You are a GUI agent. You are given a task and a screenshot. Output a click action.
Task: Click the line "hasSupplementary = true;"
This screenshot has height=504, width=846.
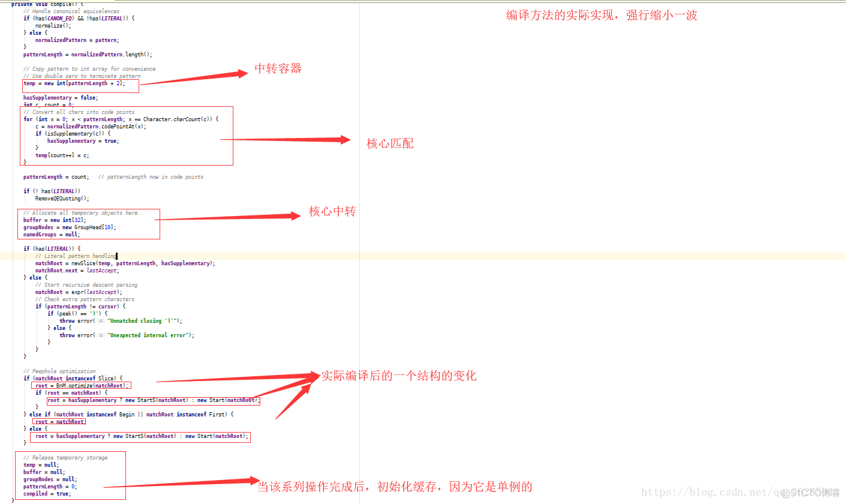point(83,141)
